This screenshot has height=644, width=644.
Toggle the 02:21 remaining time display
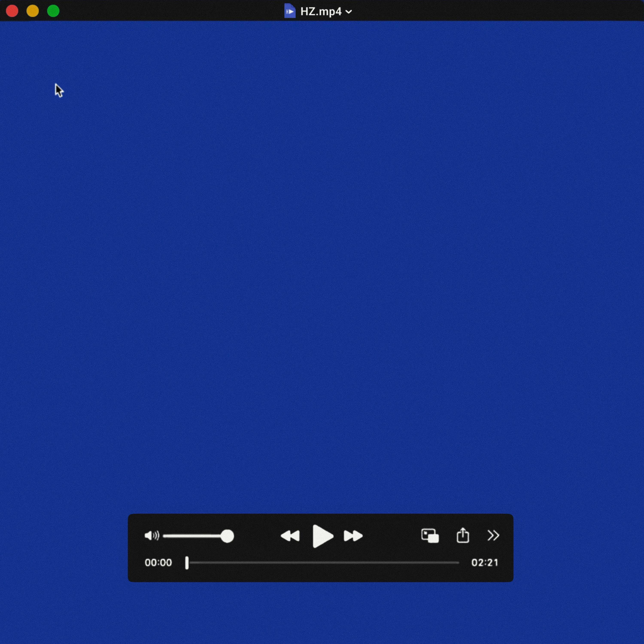coord(485,563)
